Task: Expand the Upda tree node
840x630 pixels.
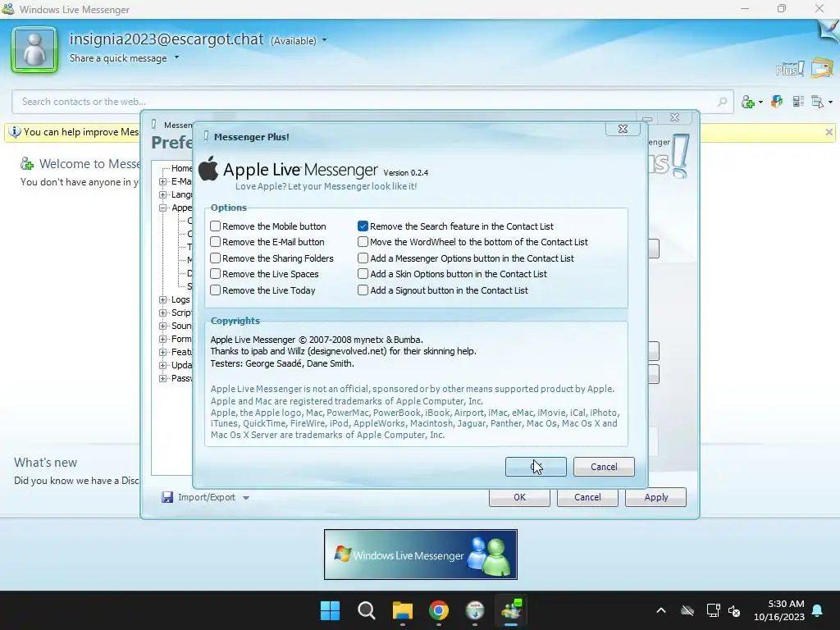Action: (163, 365)
